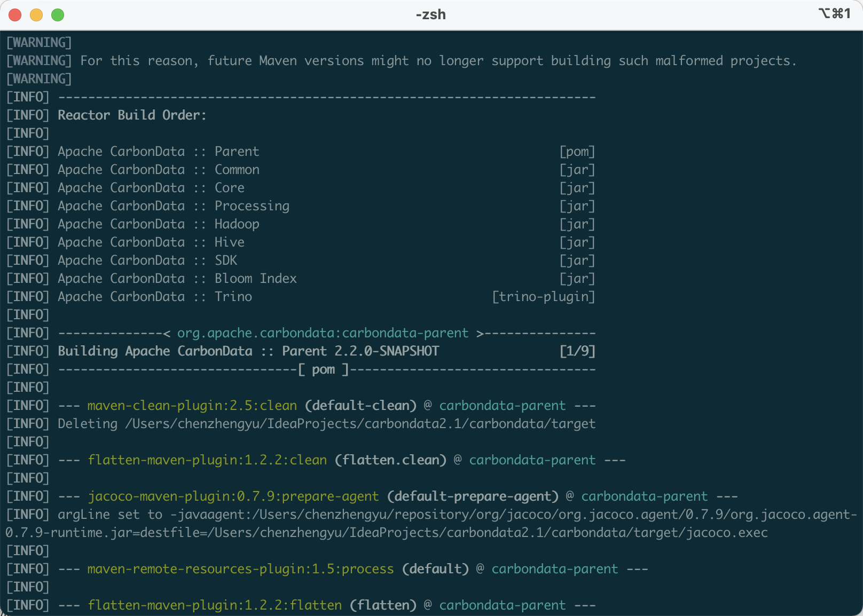Click the ⌥⌘1 shortcut indicator in title bar
Image resolution: width=863 pixels, height=616 pixels.
tap(835, 13)
